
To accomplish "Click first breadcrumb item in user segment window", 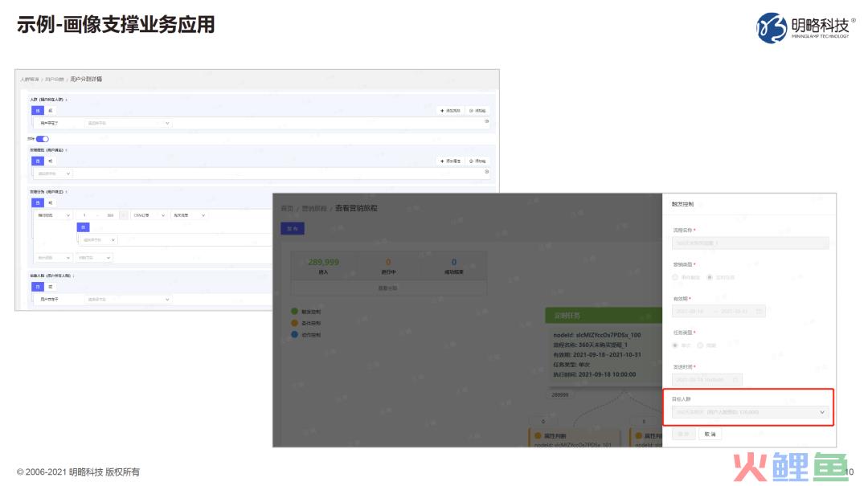I will click(30, 80).
